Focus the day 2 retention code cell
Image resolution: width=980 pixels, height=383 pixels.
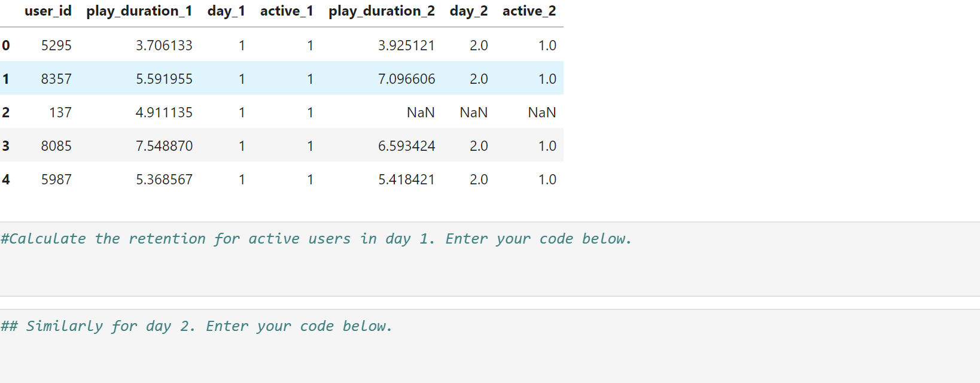[x=490, y=346]
